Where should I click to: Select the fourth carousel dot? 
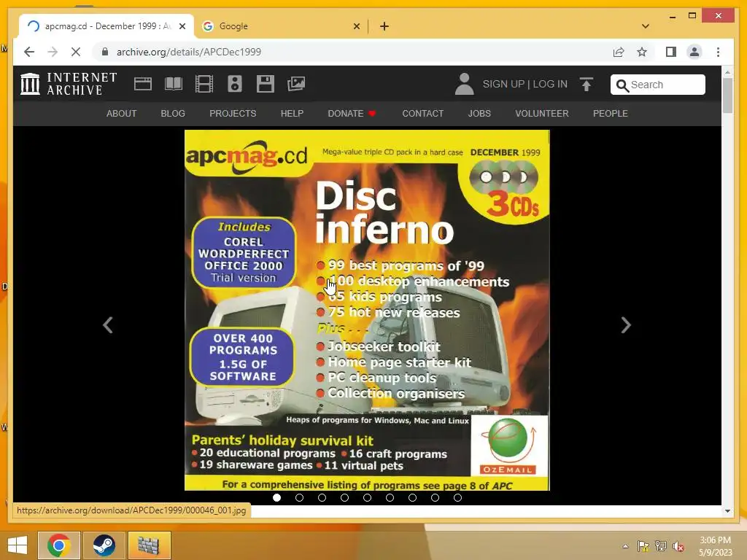click(x=344, y=497)
